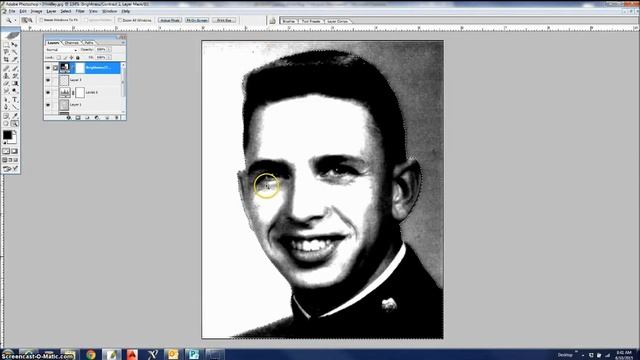Image resolution: width=640 pixels, height=360 pixels.
Task: Select the Gradient tool
Action: 14,83
